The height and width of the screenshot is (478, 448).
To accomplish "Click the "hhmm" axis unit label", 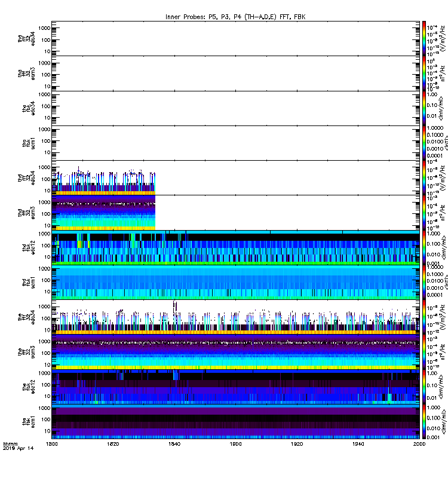I will [x=10, y=444].
